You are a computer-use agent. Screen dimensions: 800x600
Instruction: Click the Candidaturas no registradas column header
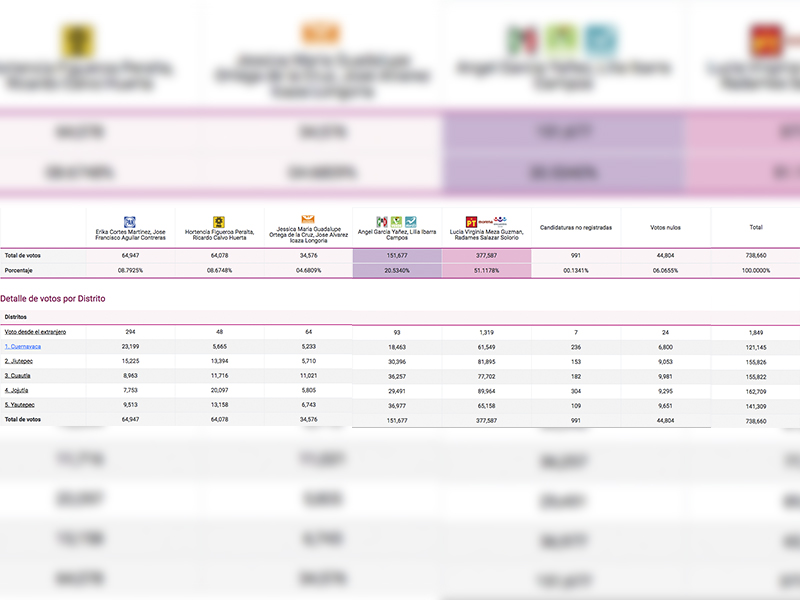click(576, 228)
